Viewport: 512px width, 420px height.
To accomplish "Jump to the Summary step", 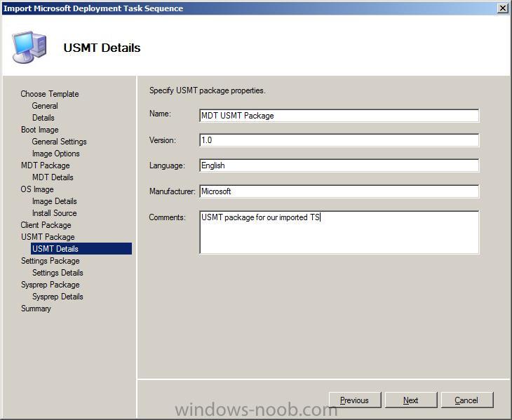I will (x=36, y=309).
